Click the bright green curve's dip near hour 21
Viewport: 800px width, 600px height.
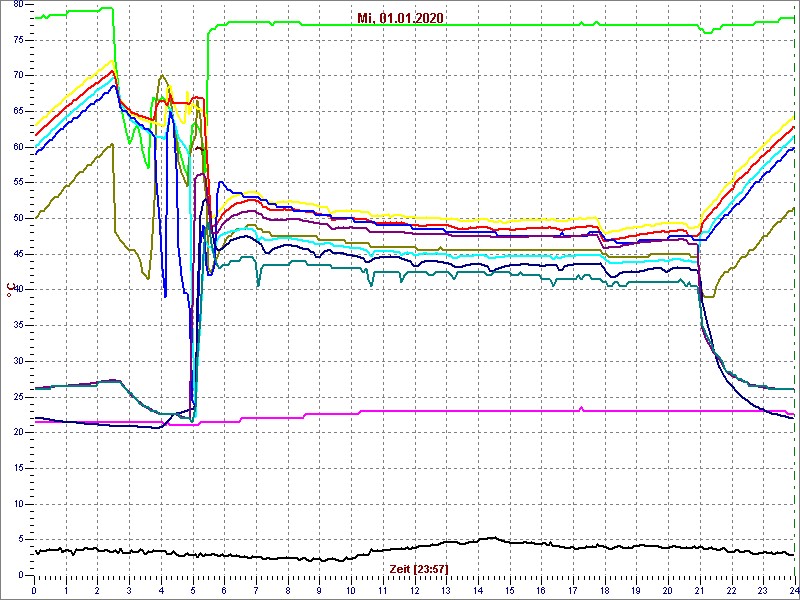coord(707,32)
